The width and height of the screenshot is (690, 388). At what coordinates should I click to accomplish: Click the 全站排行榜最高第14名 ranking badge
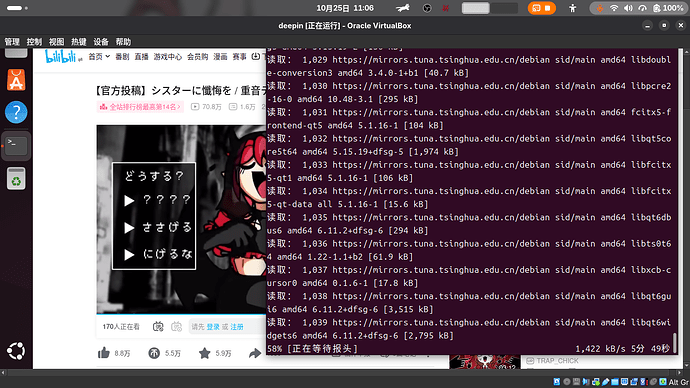pos(140,107)
